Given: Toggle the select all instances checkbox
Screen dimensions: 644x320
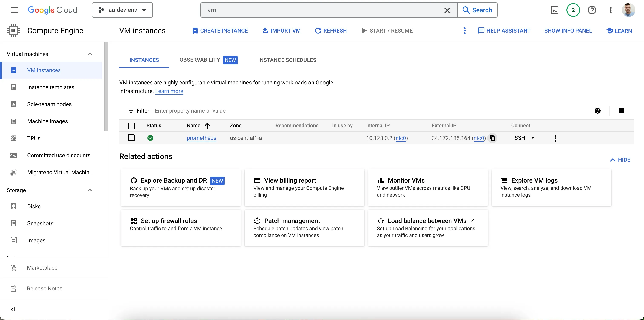Looking at the screenshot, I should [x=131, y=126].
